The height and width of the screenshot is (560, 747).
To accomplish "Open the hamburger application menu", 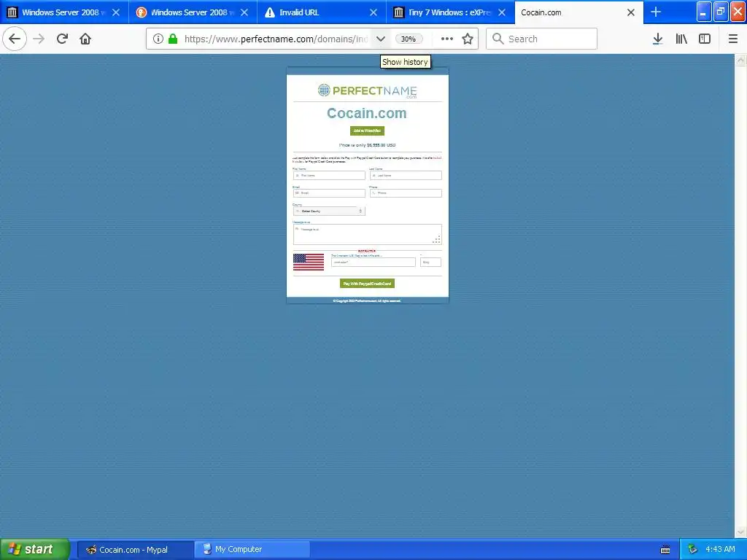I will (x=733, y=39).
